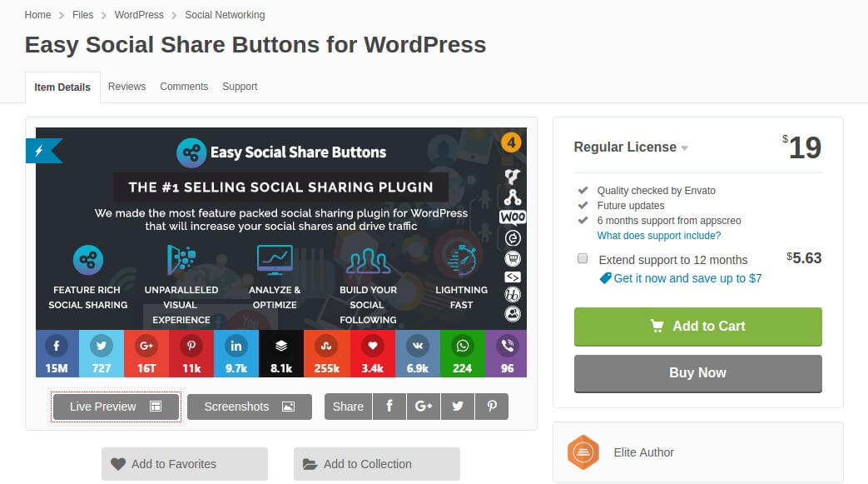Click the #1 Selling Social Sharing Plugin banner
The image size is (868, 484).
point(280,187)
